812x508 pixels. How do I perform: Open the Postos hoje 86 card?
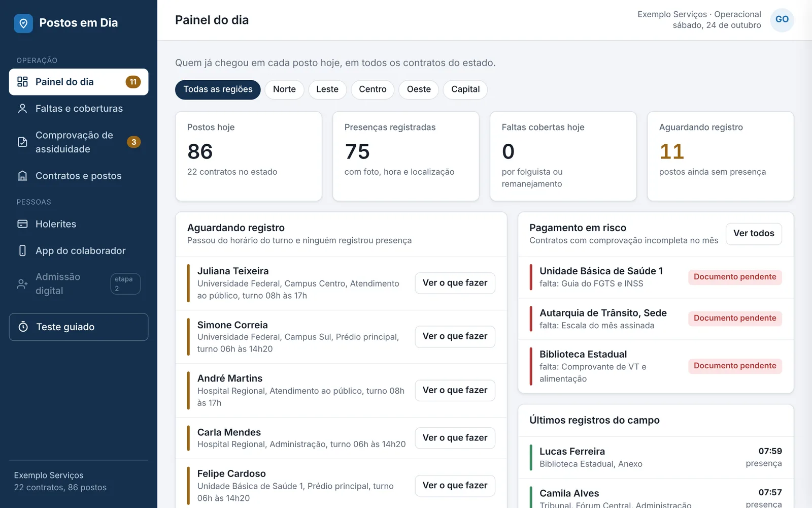click(x=249, y=156)
